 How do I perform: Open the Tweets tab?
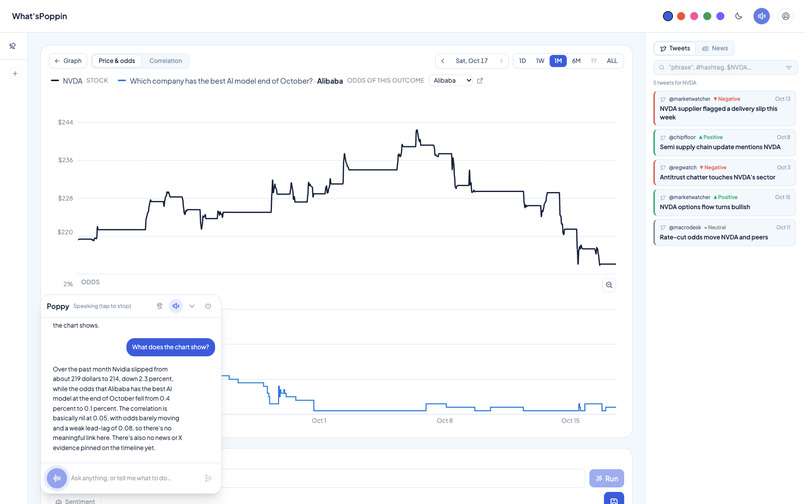[675, 48]
